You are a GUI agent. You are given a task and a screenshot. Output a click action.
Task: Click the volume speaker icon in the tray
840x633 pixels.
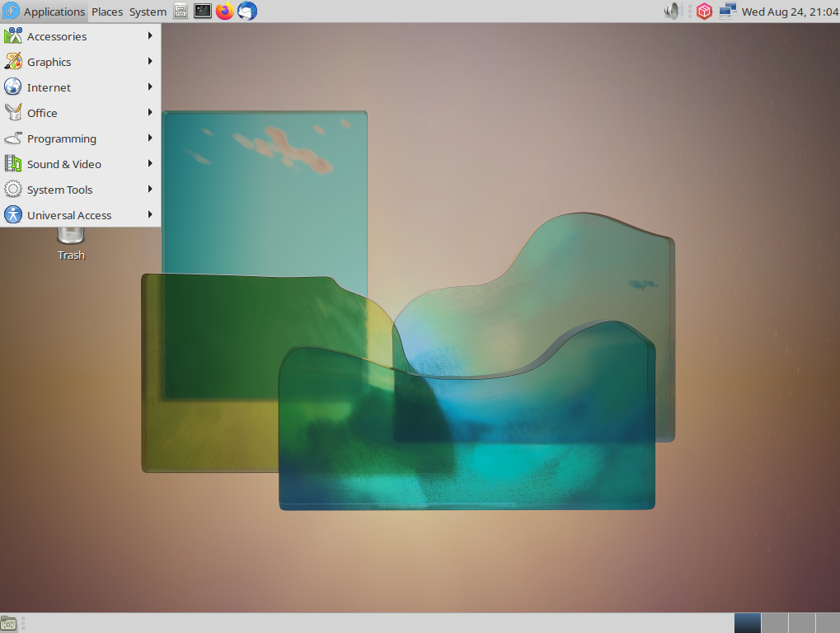coord(672,11)
